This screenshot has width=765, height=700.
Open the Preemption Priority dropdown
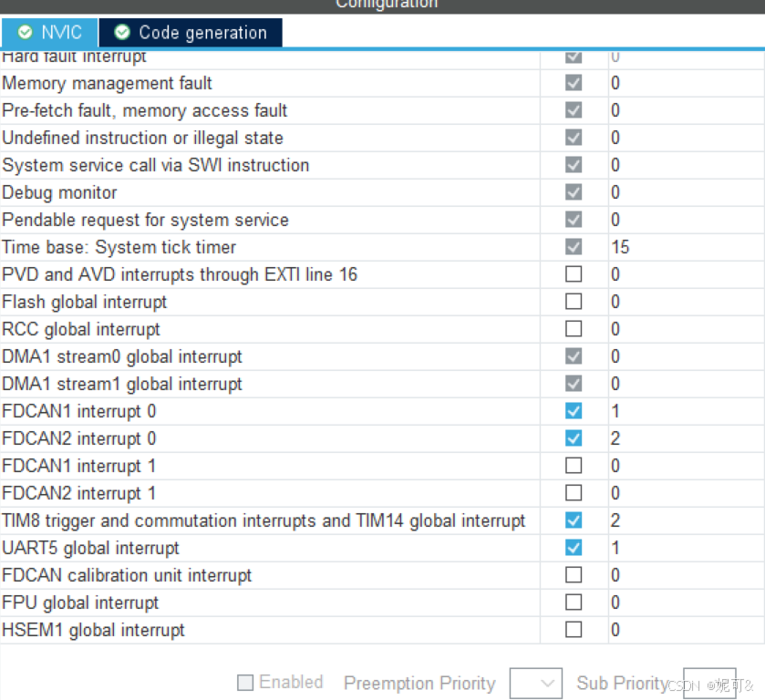coord(535,683)
